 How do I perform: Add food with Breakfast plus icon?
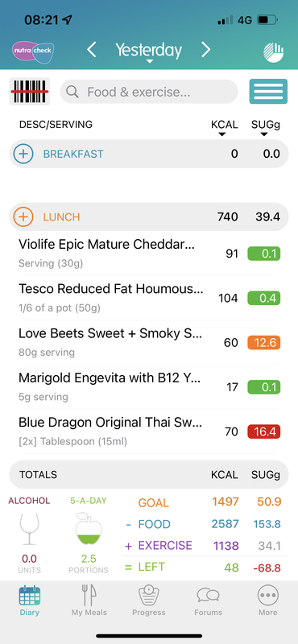point(23,154)
